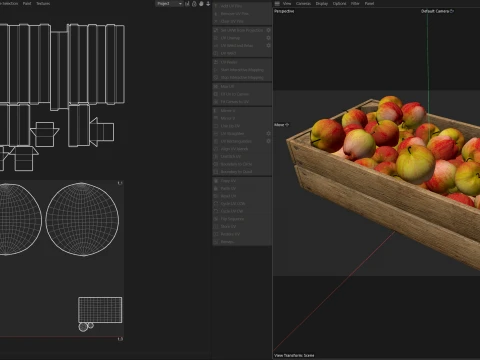Open the viewport Display menu
The height and width of the screenshot is (360, 480).
[x=322, y=3]
